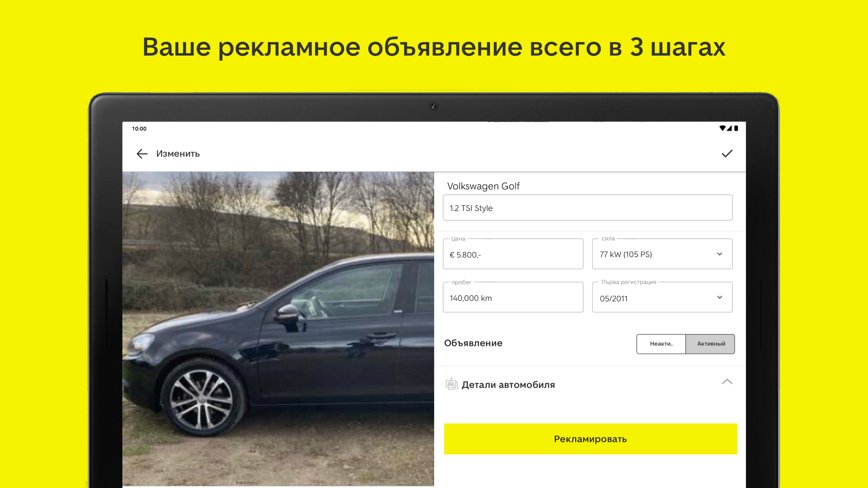Tap the 10:00 clock in status bar
This screenshot has height=488, width=868.
[139, 129]
